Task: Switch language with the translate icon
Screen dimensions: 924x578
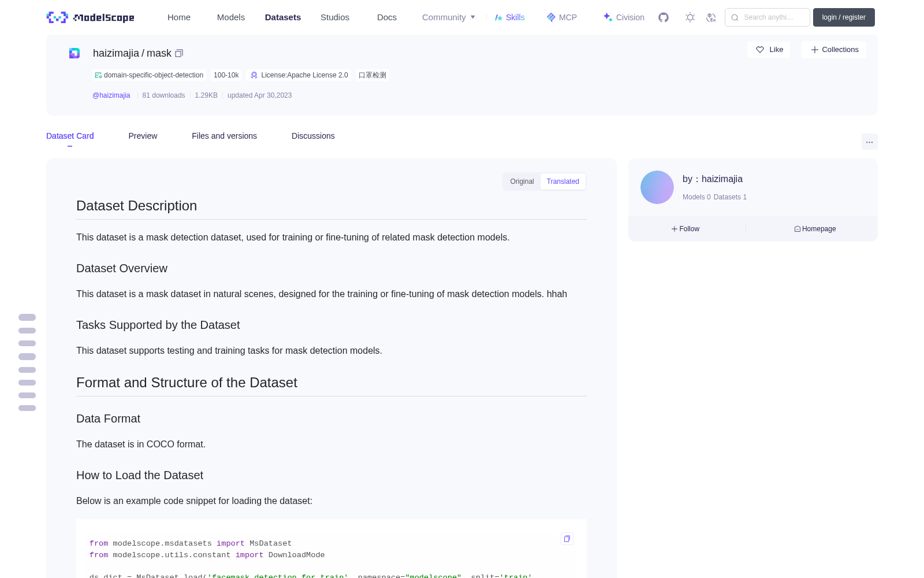Action: [x=711, y=17]
